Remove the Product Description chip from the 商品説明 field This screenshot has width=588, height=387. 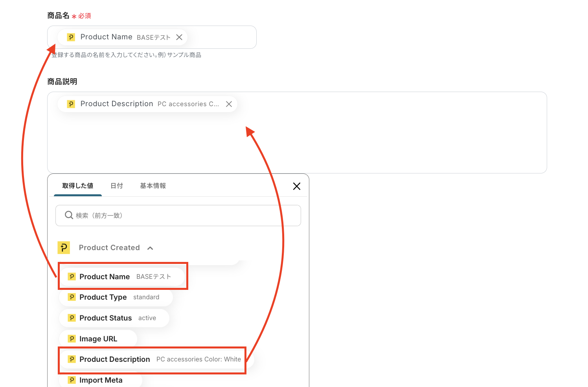229,104
